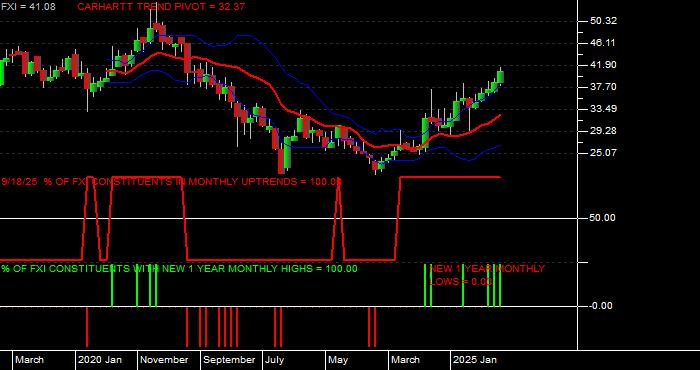
Task: Select the September date marker
Action: pyautogui.click(x=229, y=360)
